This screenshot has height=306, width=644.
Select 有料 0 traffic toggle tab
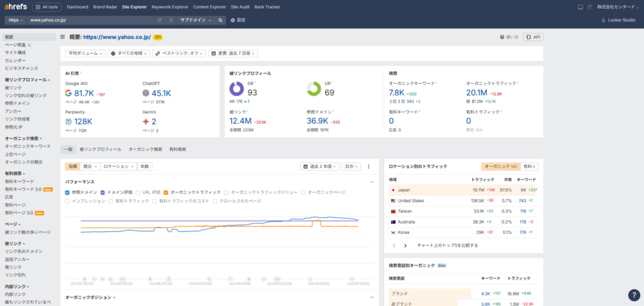point(530,167)
